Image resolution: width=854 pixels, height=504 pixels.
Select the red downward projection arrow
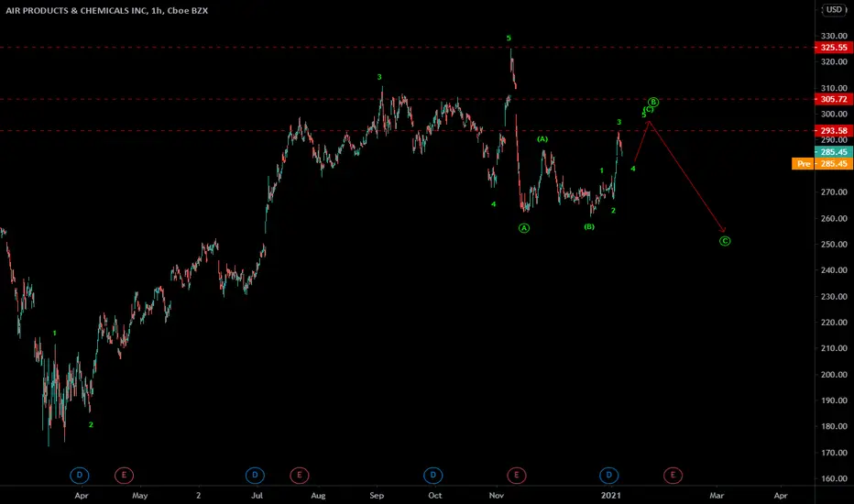(x=687, y=177)
